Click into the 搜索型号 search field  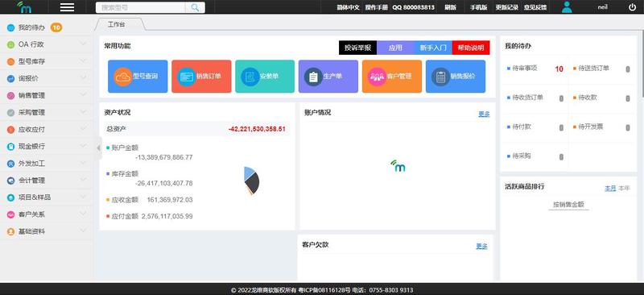pos(140,7)
